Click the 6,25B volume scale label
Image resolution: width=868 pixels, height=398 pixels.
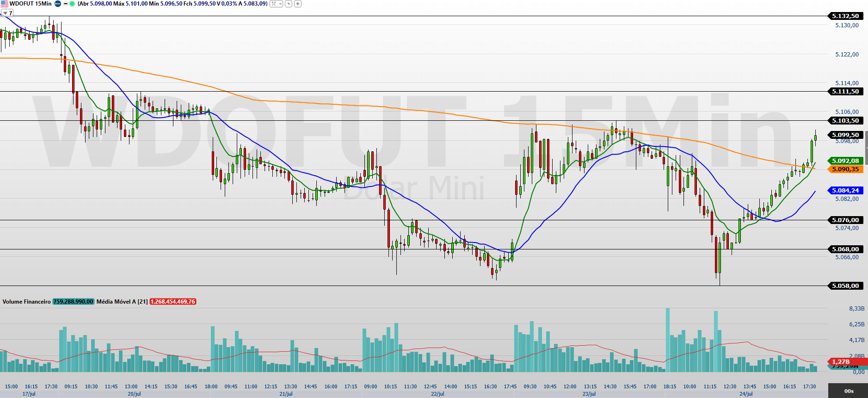tap(856, 324)
